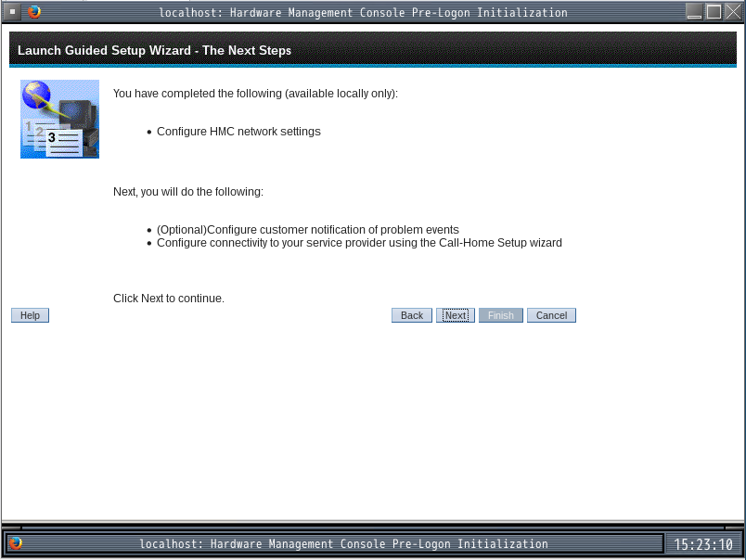746x560 pixels.
Task: Click the Firefox icon in title bar
Action: click(x=33, y=11)
